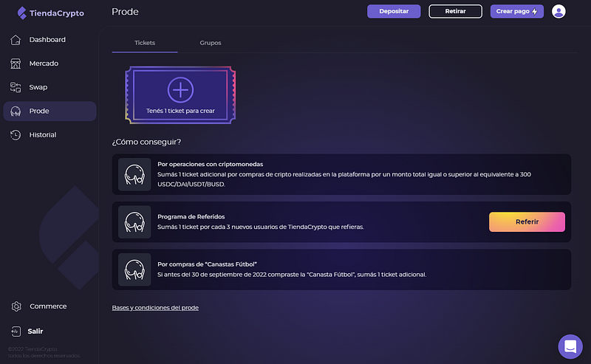Open Mercado menu item
The width and height of the screenshot is (591, 364).
click(x=49, y=63)
